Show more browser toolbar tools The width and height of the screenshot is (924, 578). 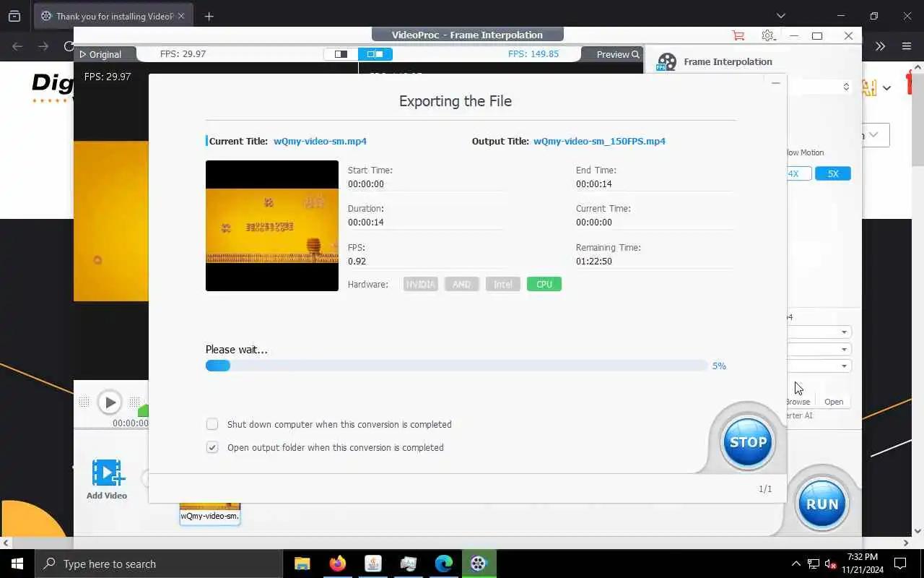coord(880,46)
